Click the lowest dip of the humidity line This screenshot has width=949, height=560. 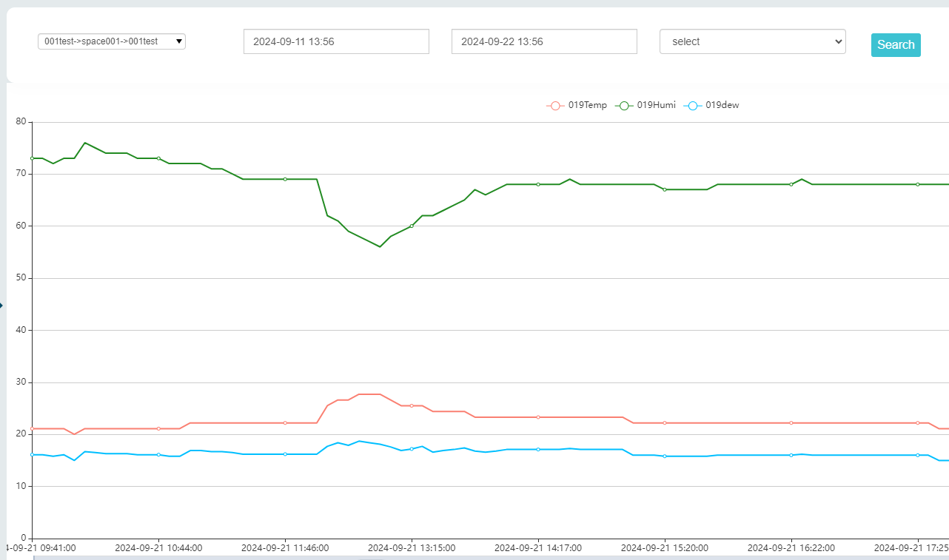[380, 246]
